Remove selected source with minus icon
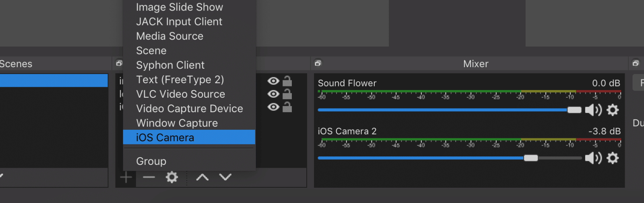 tap(149, 177)
